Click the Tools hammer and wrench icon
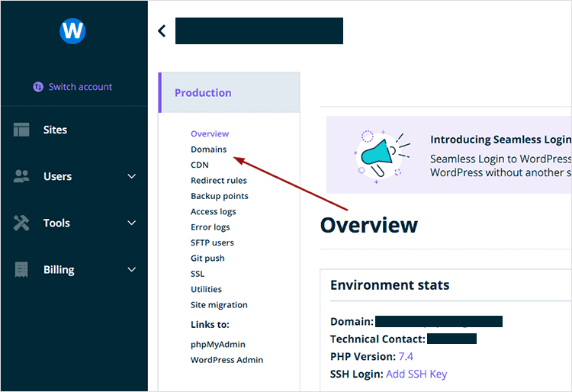The width and height of the screenshot is (572, 392). 21,223
